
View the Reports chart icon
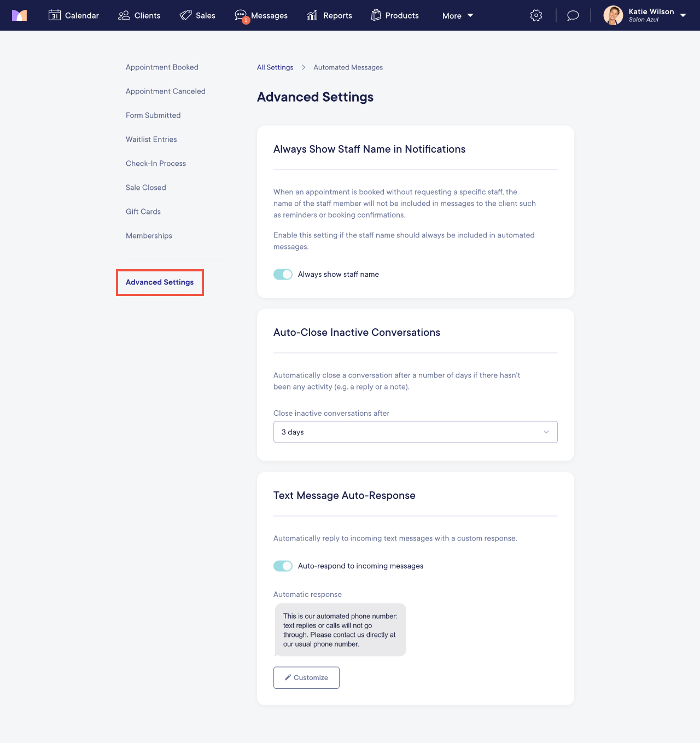point(312,15)
